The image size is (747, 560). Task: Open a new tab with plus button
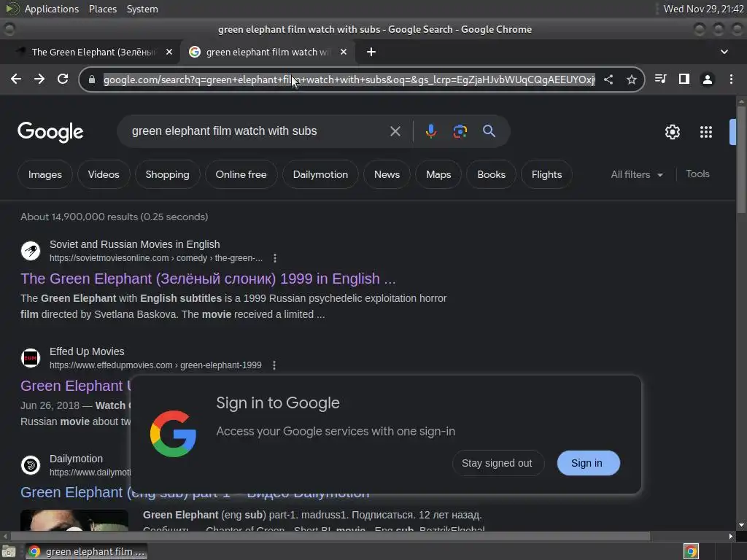tap(371, 52)
